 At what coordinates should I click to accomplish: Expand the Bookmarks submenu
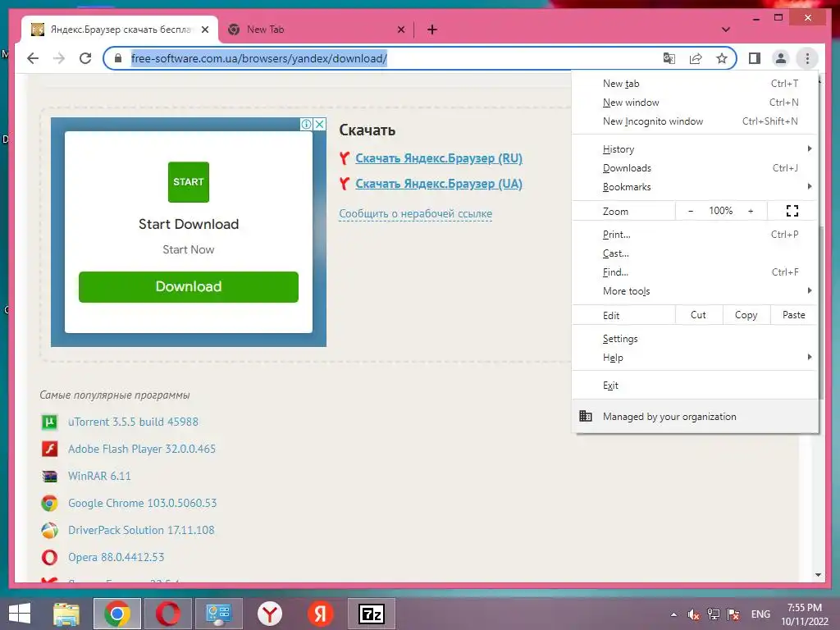point(696,187)
